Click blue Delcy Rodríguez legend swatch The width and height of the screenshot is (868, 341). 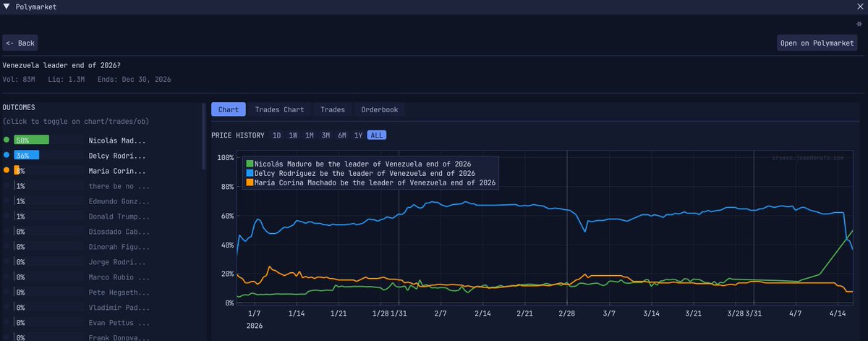pos(250,173)
